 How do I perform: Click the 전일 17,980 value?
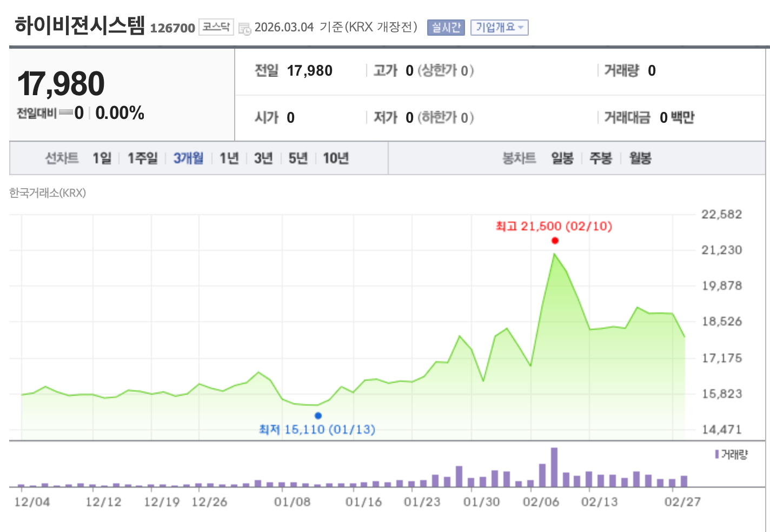coord(310,71)
